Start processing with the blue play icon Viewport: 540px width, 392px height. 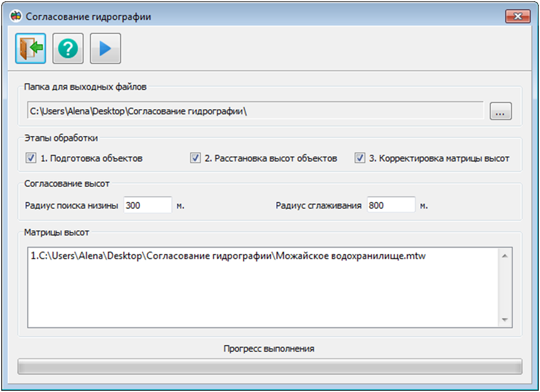click(x=105, y=49)
